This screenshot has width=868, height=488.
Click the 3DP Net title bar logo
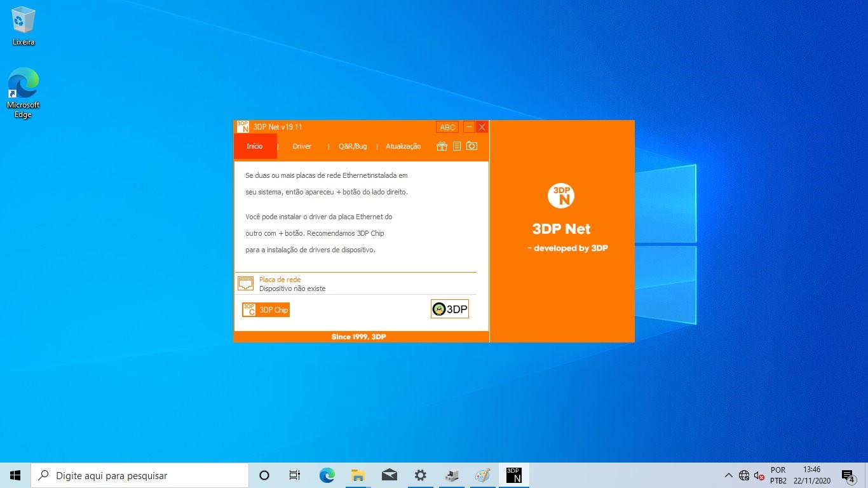[243, 127]
